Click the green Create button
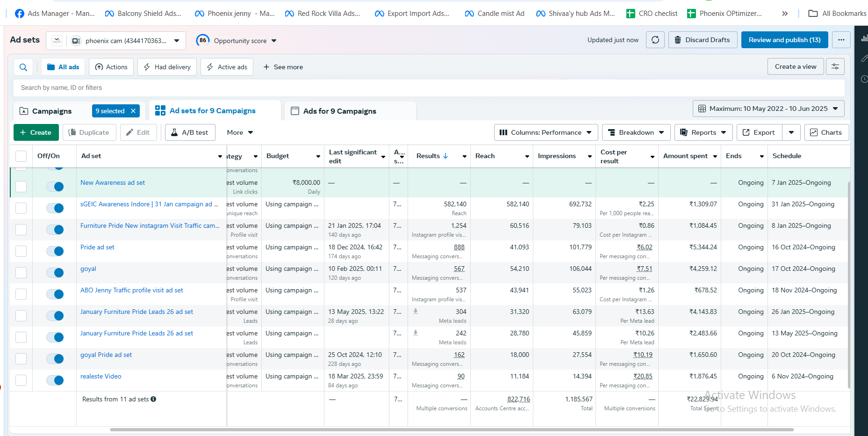This screenshot has height=436, width=868. point(36,132)
